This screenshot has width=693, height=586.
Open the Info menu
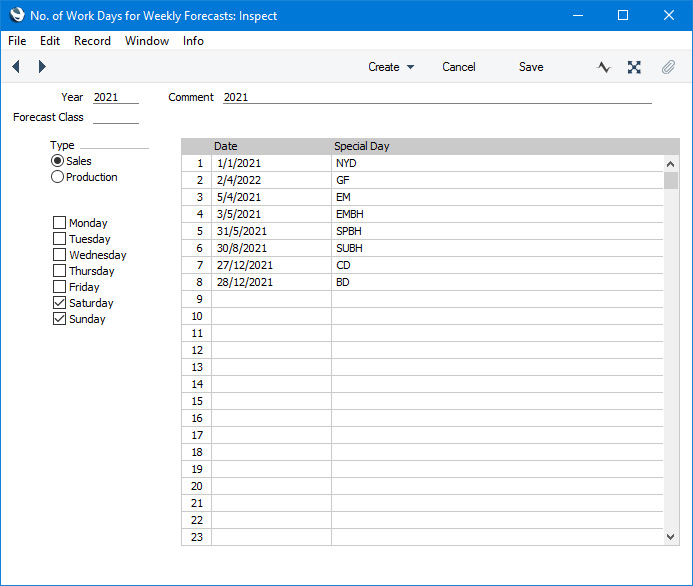pos(193,41)
